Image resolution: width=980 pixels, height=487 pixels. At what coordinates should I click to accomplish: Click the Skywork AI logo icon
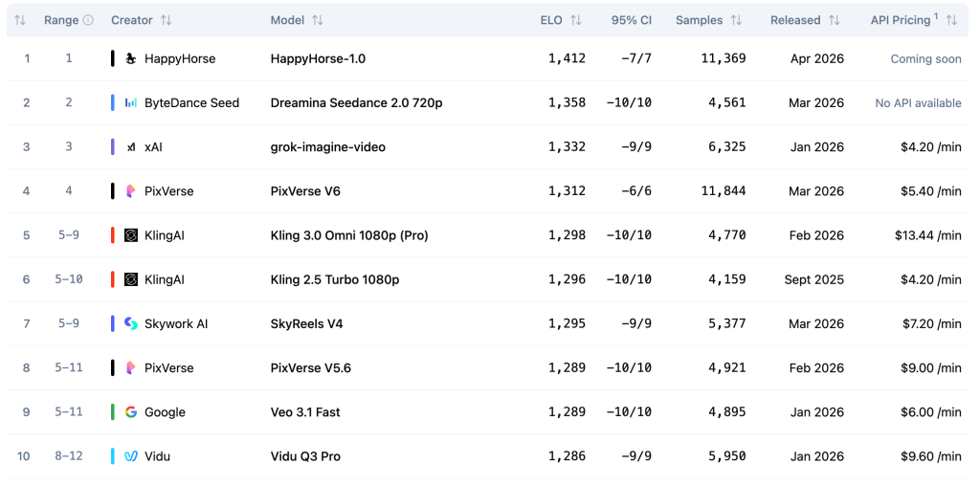coord(131,324)
